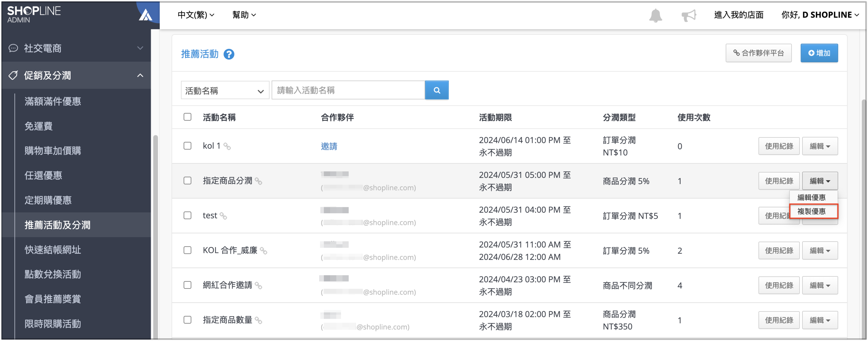View 使用紀錄 for 指定商品數量
This screenshot has width=868, height=341.
[779, 320]
